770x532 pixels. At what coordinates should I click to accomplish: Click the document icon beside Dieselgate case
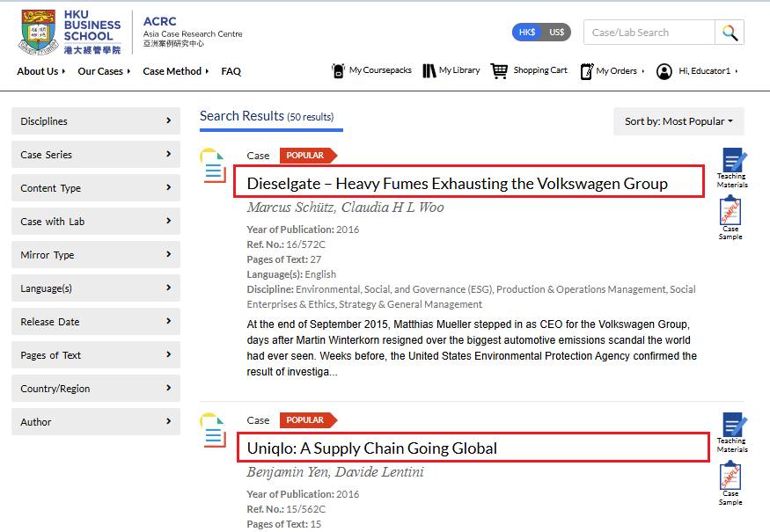pos(213,165)
